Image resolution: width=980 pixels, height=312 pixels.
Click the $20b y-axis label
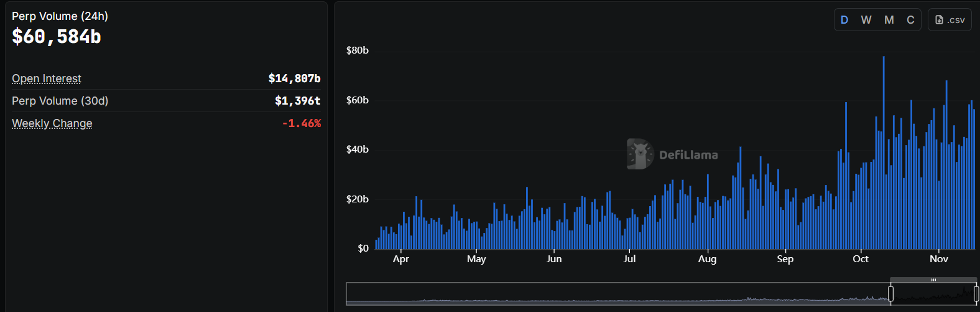(x=358, y=199)
